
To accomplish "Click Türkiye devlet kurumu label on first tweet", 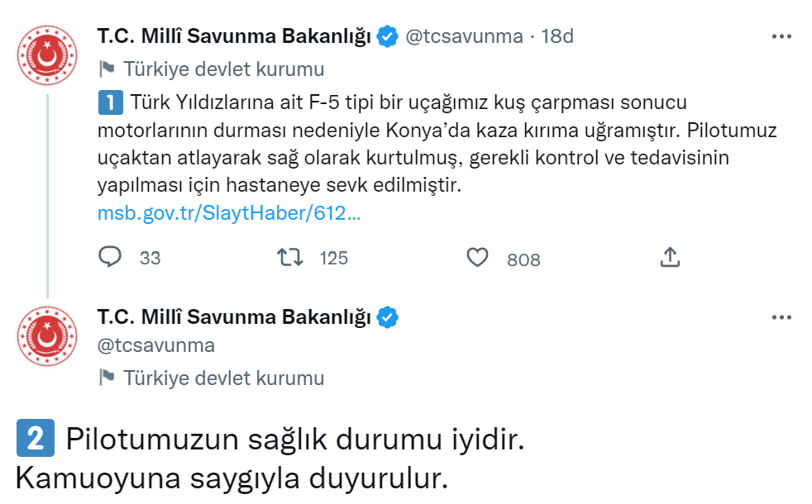I will click(x=224, y=69).
